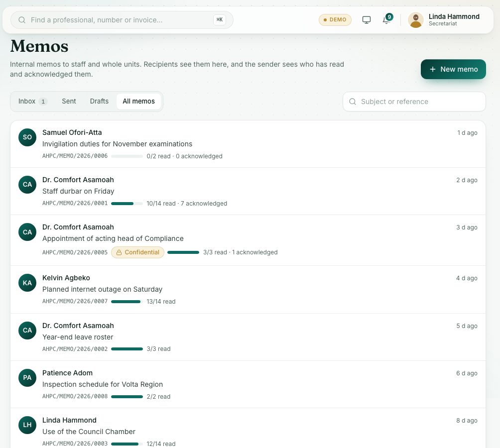
Task: Open Linda Hammond user name menu
Action: (454, 16)
